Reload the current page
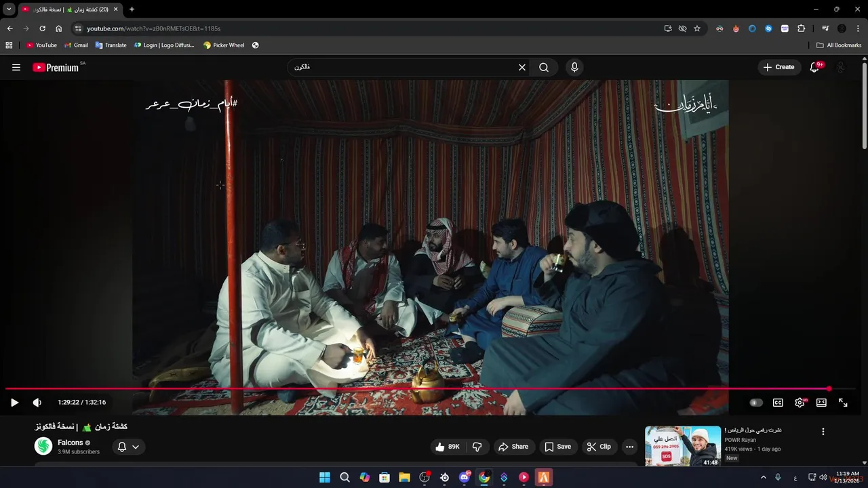 click(42, 28)
